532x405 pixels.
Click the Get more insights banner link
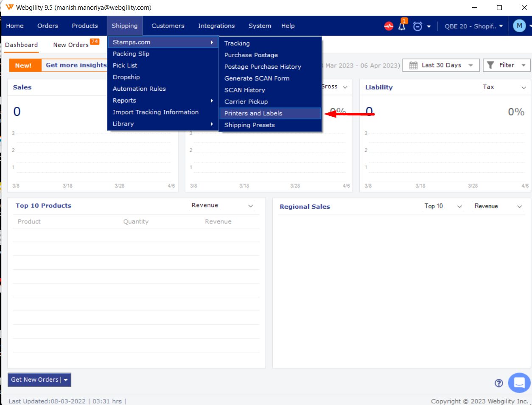[x=76, y=65]
